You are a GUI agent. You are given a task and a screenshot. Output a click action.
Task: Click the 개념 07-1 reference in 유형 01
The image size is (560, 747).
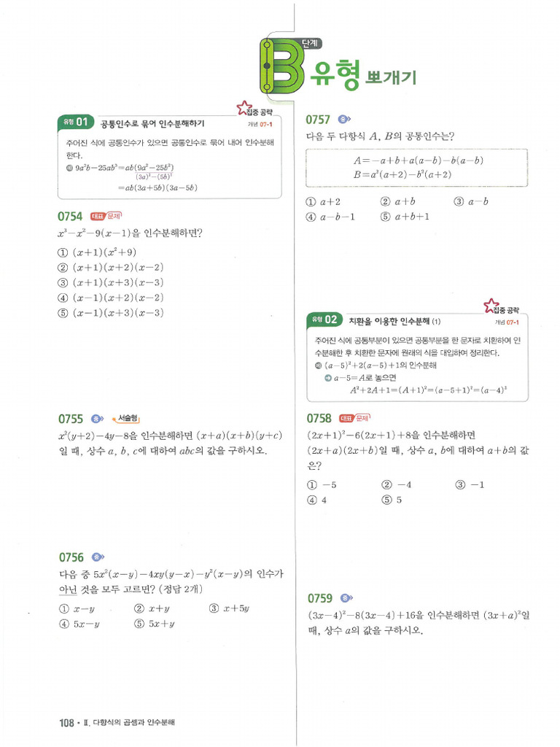click(260, 125)
